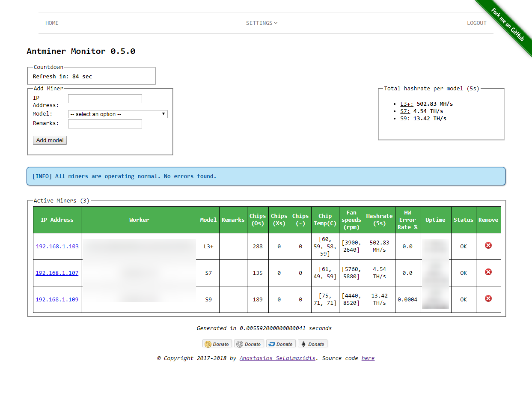Image resolution: width=532 pixels, height=399 pixels.
Task: Click the Status column header
Action: click(x=464, y=220)
